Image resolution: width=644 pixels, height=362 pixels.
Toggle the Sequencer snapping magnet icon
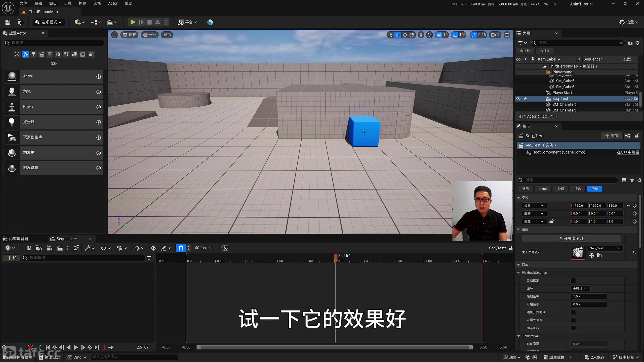[x=181, y=248]
